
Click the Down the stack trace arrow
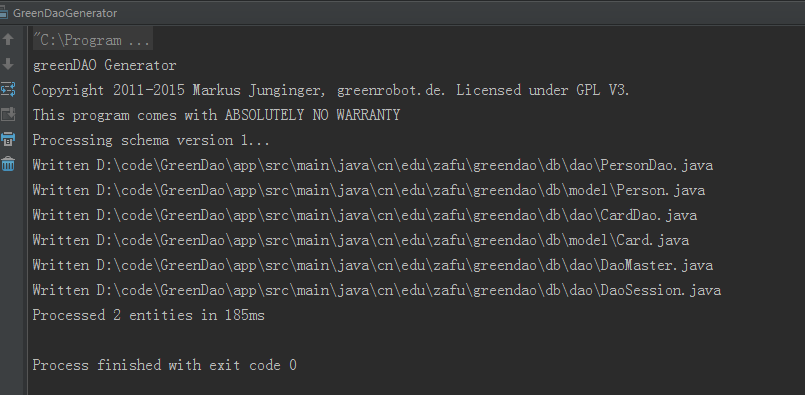[x=8, y=64]
